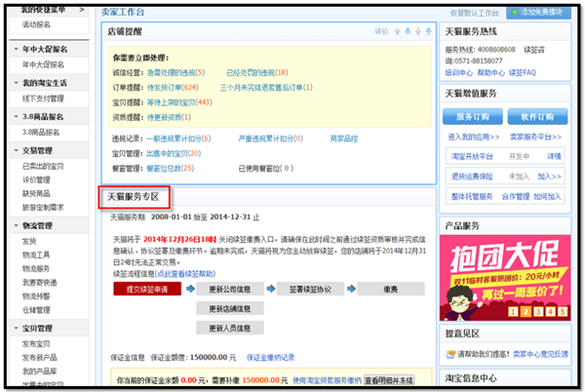Click the 签署续签协议 step button

click(x=310, y=289)
